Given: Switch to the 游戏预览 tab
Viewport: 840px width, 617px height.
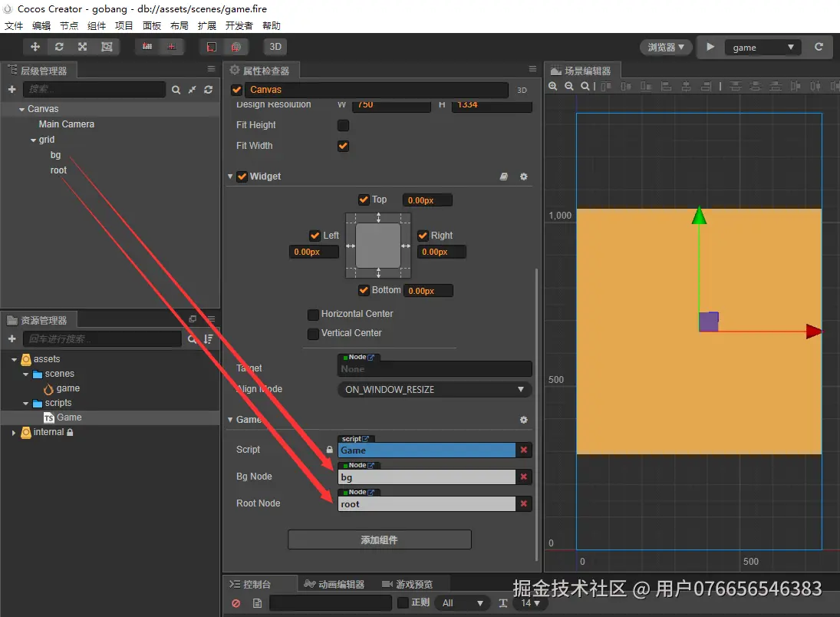Looking at the screenshot, I should [407, 584].
